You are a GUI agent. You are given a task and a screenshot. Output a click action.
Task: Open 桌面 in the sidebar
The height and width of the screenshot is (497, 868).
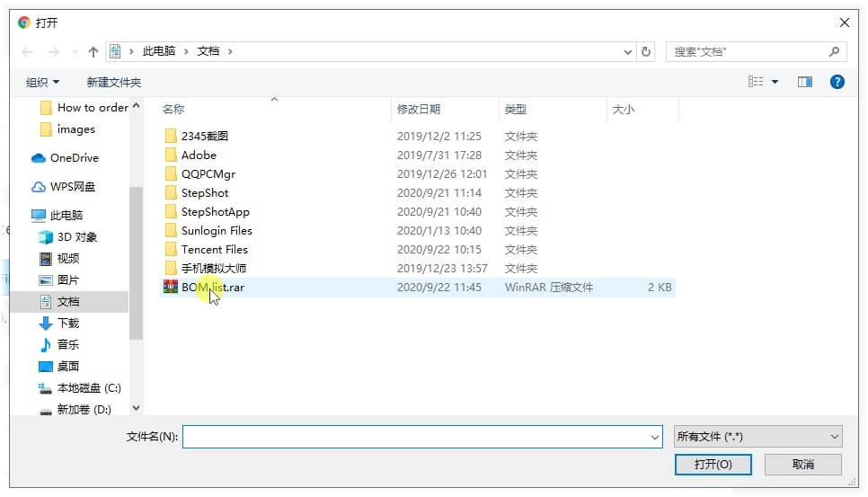point(59,367)
